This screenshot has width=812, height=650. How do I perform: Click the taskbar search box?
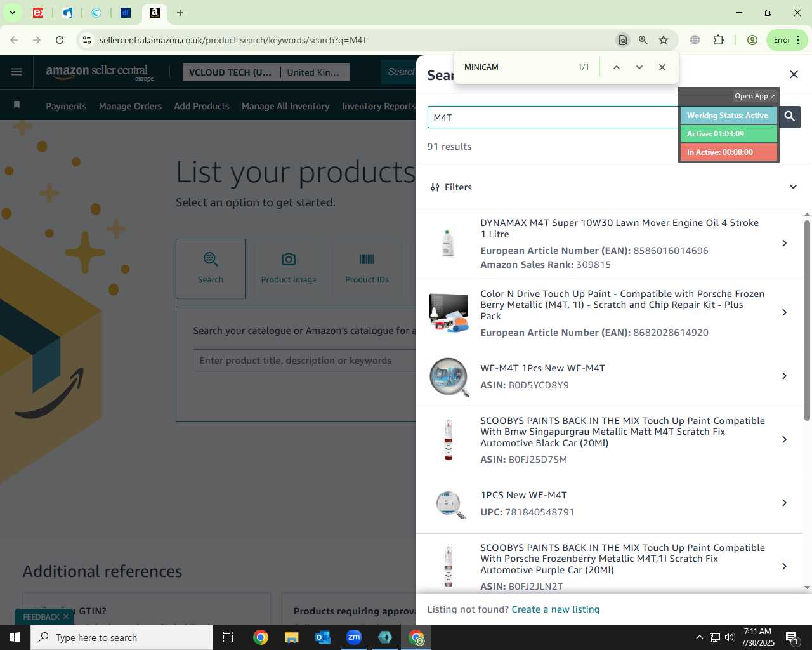point(122,637)
